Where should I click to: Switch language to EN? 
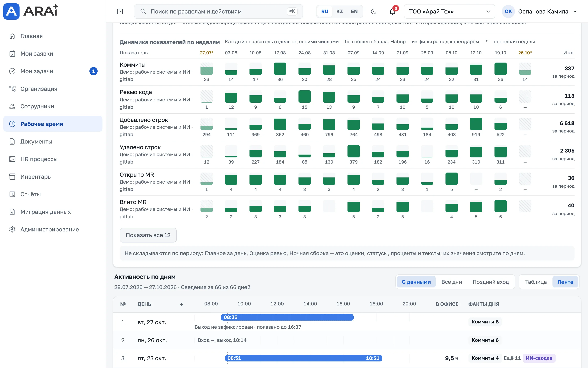[354, 11]
